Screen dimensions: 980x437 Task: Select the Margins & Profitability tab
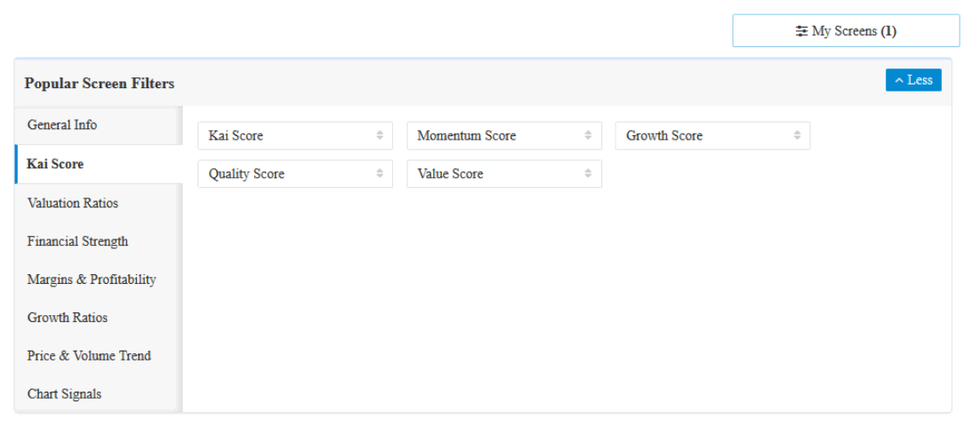[x=92, y=279]
